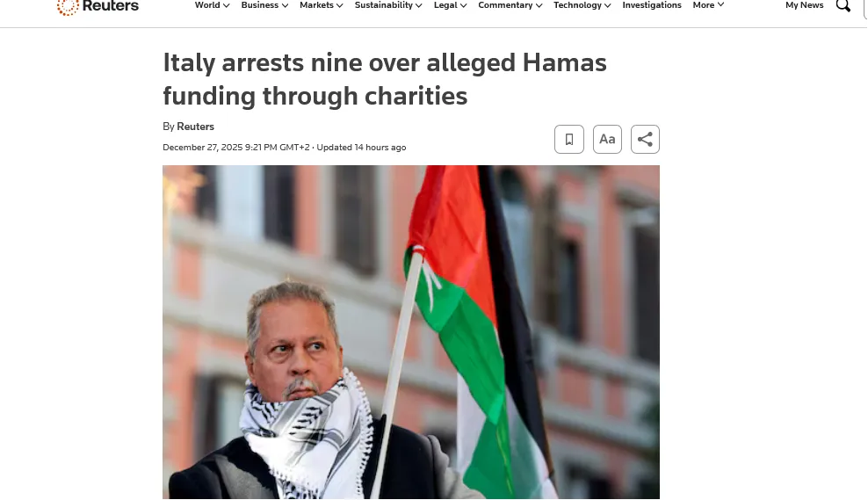Open the Legal section dropdown
Screen dimensions: 868x500
pyautogui.click(x=450, y=5)
